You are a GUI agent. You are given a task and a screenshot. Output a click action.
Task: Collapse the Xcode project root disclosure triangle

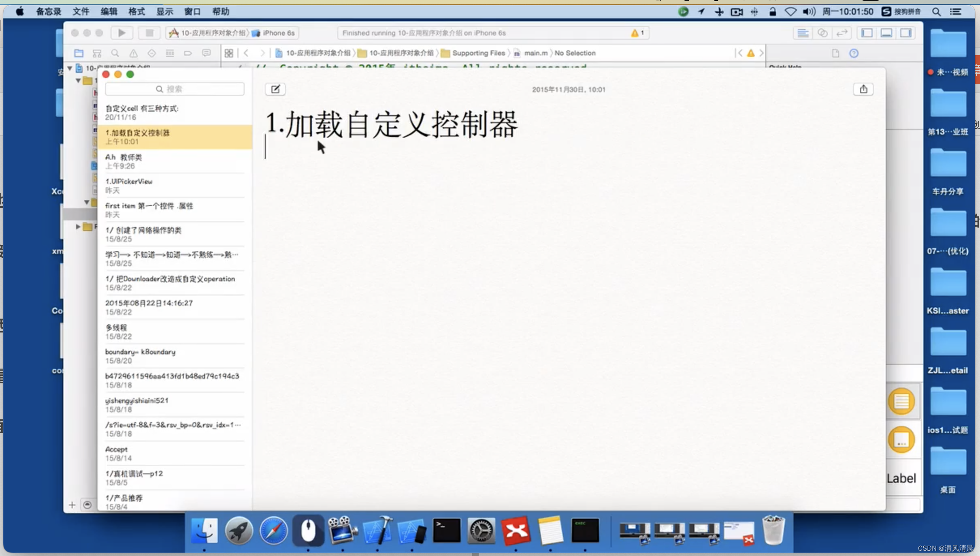click(70, 68)
